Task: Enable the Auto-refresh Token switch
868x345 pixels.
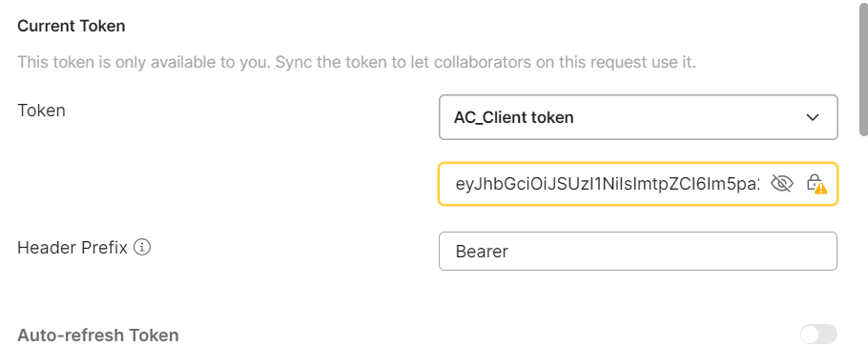Action: coord(818,335)
